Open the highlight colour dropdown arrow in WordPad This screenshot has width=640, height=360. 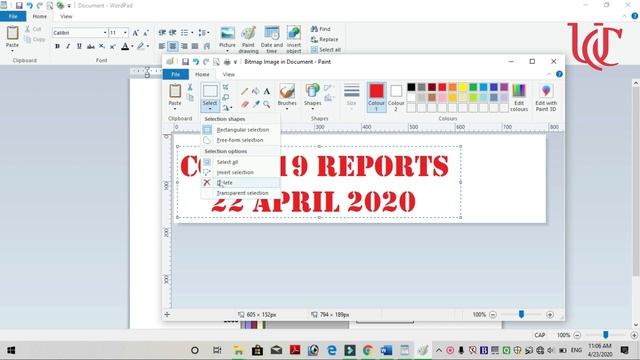(148, 46)
